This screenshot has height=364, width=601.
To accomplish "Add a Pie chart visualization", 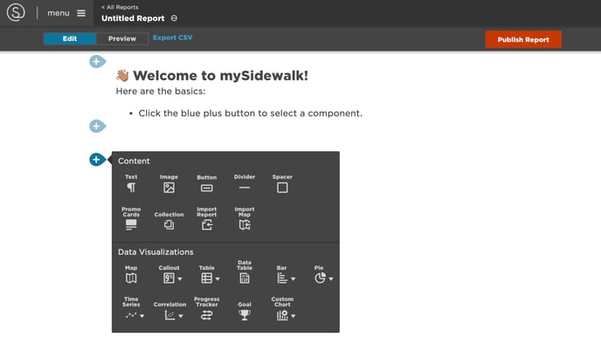I will coord(320,274).
